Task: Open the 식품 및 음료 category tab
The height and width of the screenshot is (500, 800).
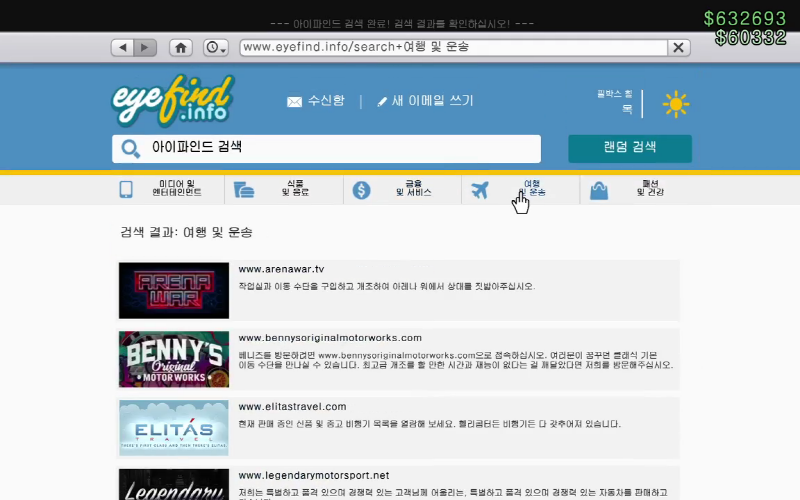Action: (x=295, y=188)
